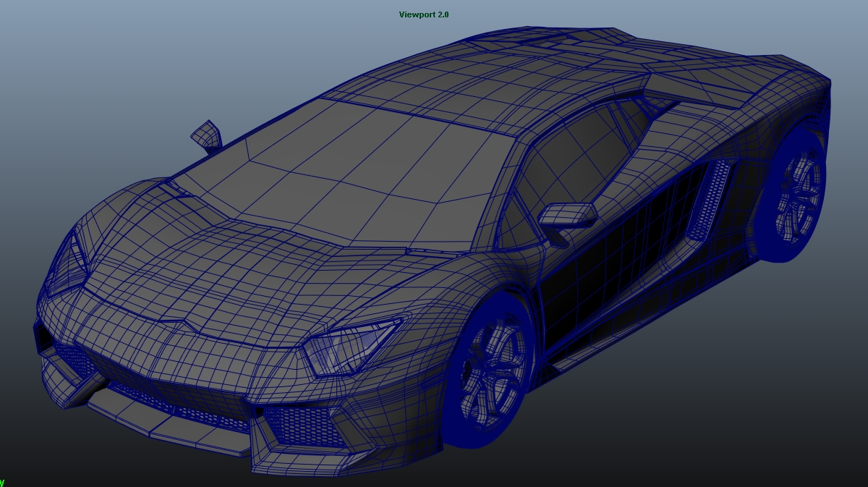The image size is (868, 487).
Task: Select the side mirror beside the side window
Action: tap(569, 215)
